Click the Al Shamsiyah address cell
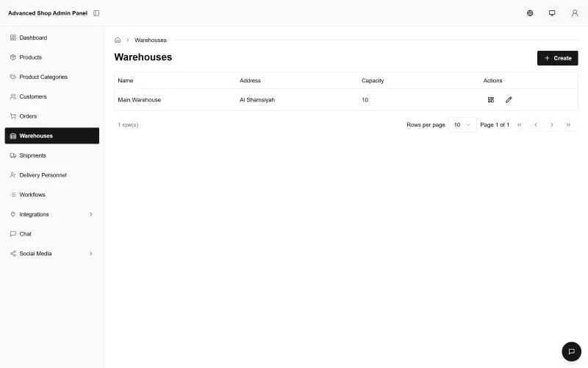This screenshot has height=368, width=588. [x=257, y=100]
